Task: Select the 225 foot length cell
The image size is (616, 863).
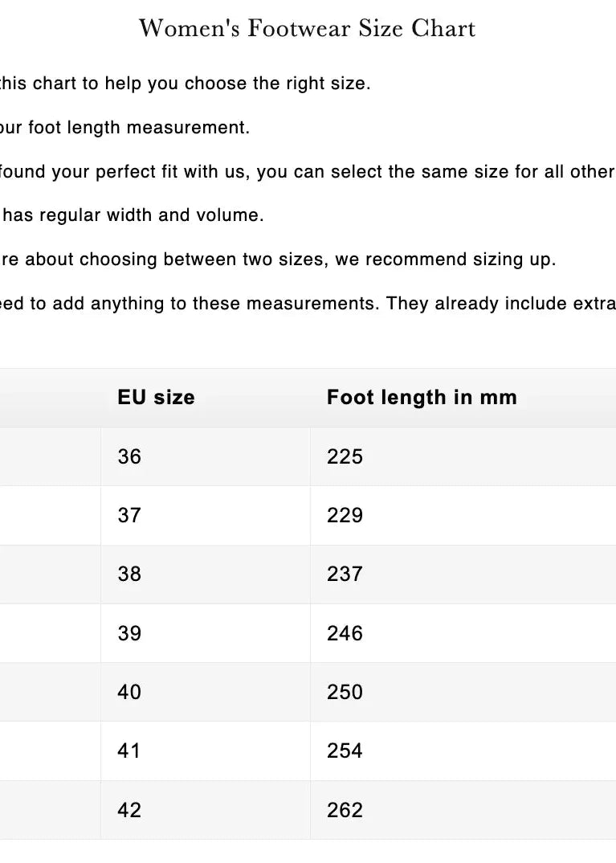Action: (345, 456)
